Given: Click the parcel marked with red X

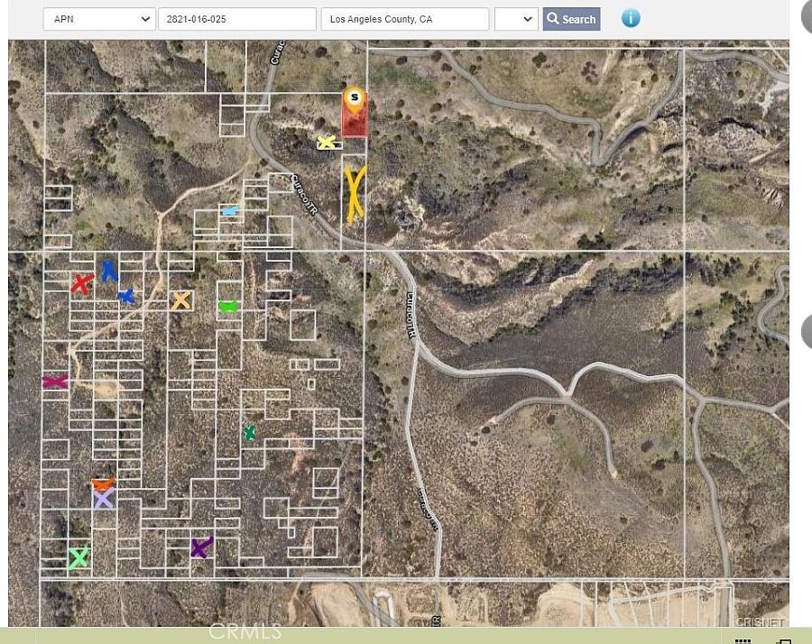Looking at the screenshot, I should point(82,284).
